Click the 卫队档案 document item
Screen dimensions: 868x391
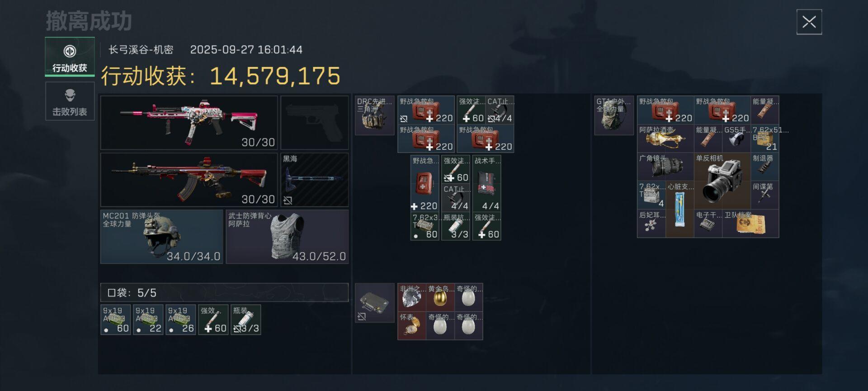click(750, 224)
